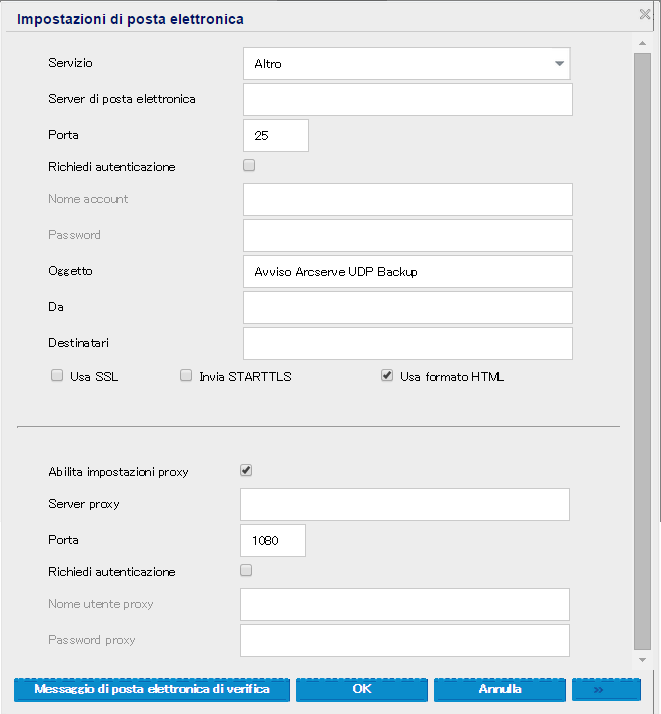Image resolution: width=661 pixels, height=714 pixels.
Task: Click the Destinatari recipients field
Action: point(407,343)
